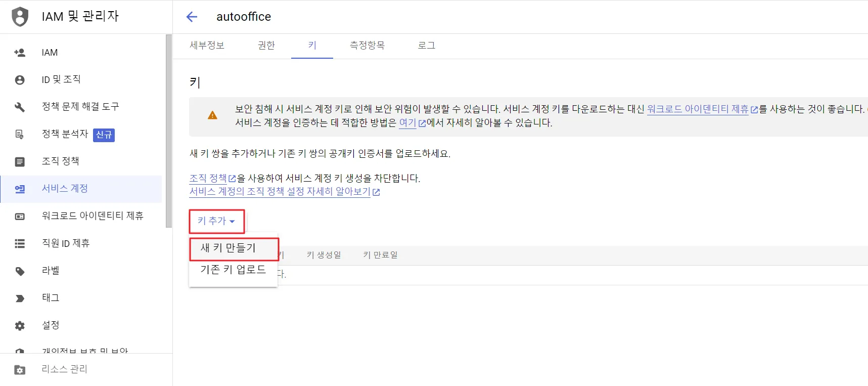Click the 워크로드 아이덴티티 제휴 card icon
The image size is (868, 386).
20,216
